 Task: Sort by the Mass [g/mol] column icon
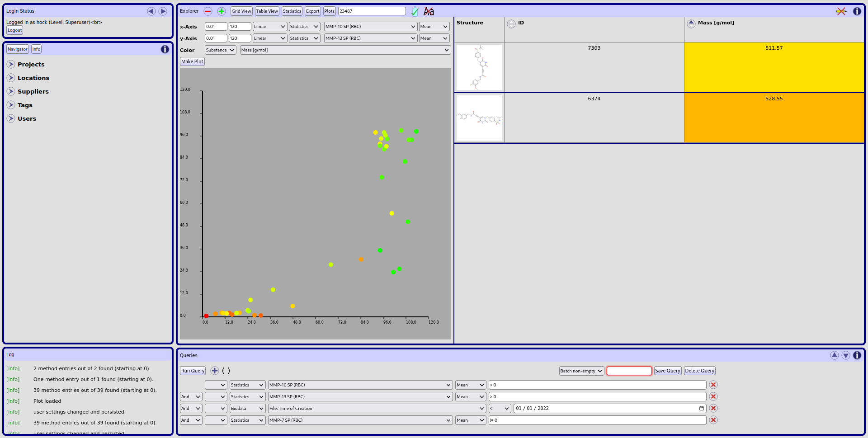(691, 24)
